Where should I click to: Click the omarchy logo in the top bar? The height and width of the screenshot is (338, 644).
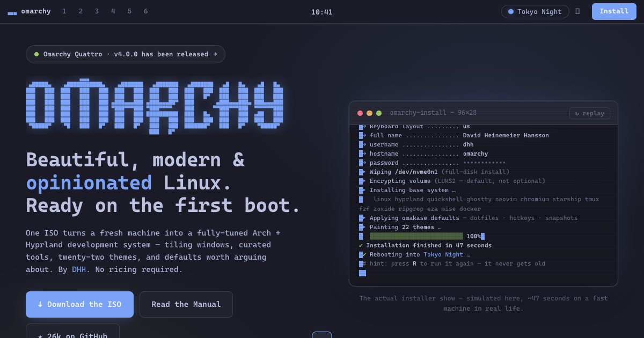click(29, 11)
